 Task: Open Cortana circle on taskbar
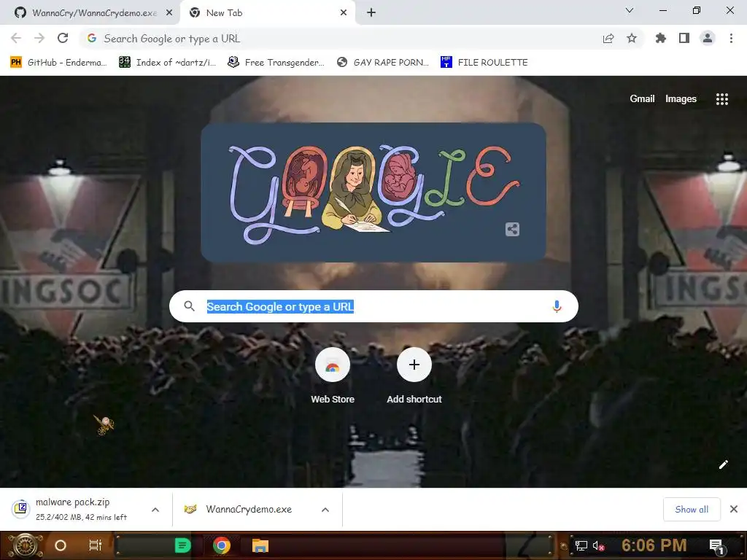coord(61,545)
